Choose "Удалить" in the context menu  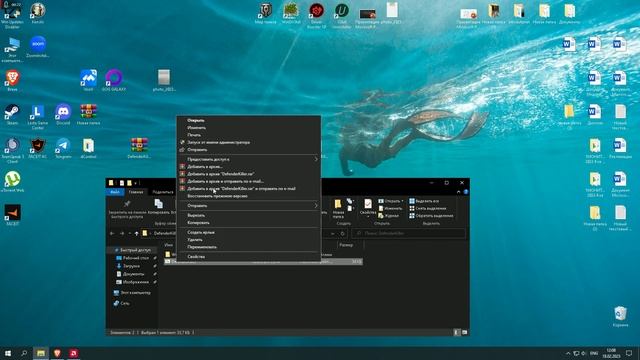[195, 240]
